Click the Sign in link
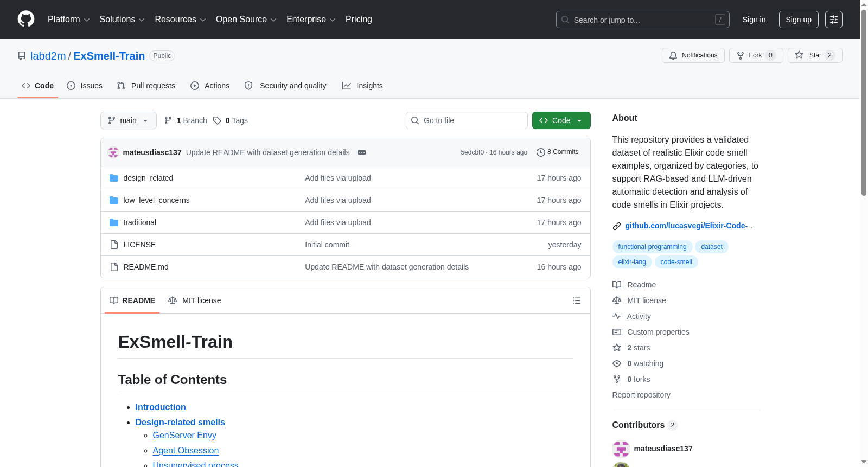The width and height of the screenshot is (868, 467). pyautogui.click(x=754, y=20)
